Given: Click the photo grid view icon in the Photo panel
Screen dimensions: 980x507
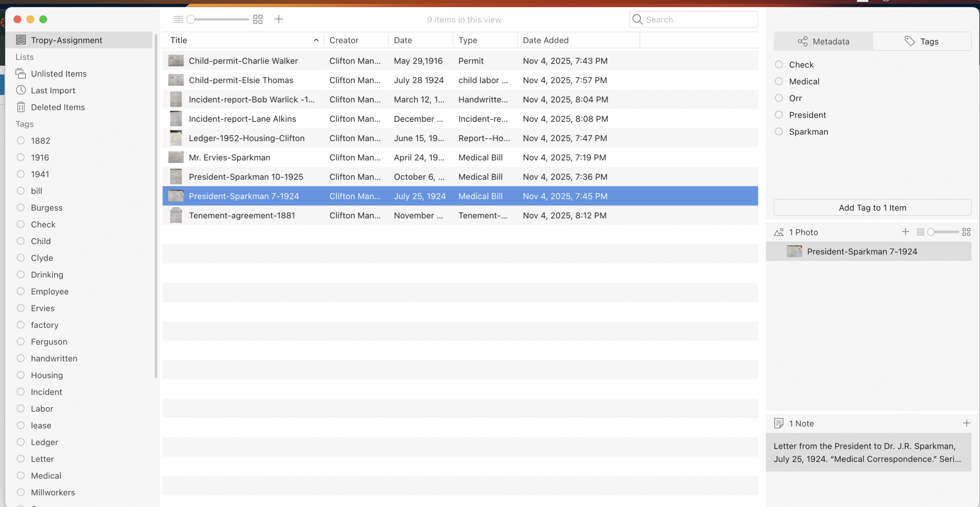Looking at the screenshot, I should (966, 232).
